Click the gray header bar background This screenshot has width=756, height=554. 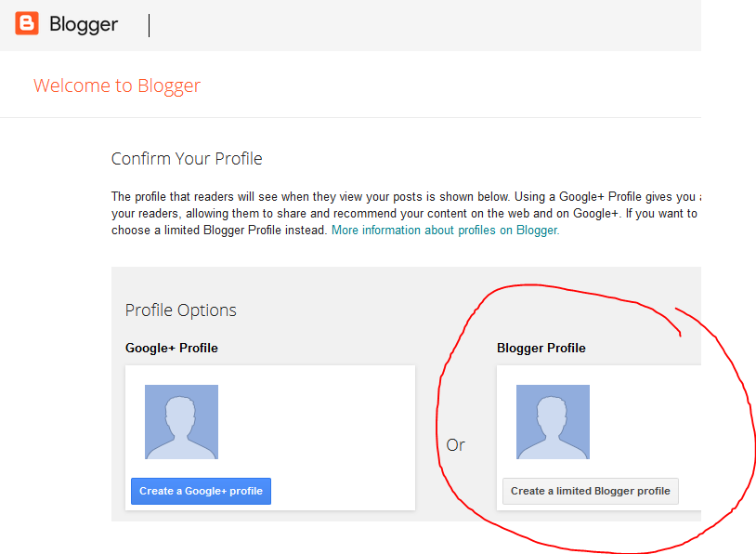point(418,25)
